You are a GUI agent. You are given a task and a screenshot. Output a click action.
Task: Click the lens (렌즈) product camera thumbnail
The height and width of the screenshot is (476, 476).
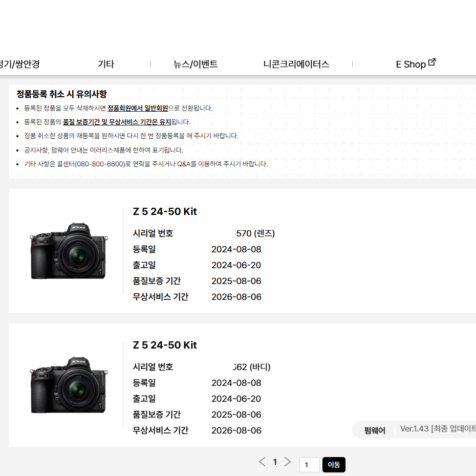pyautogui.click(x=69, y=251)
